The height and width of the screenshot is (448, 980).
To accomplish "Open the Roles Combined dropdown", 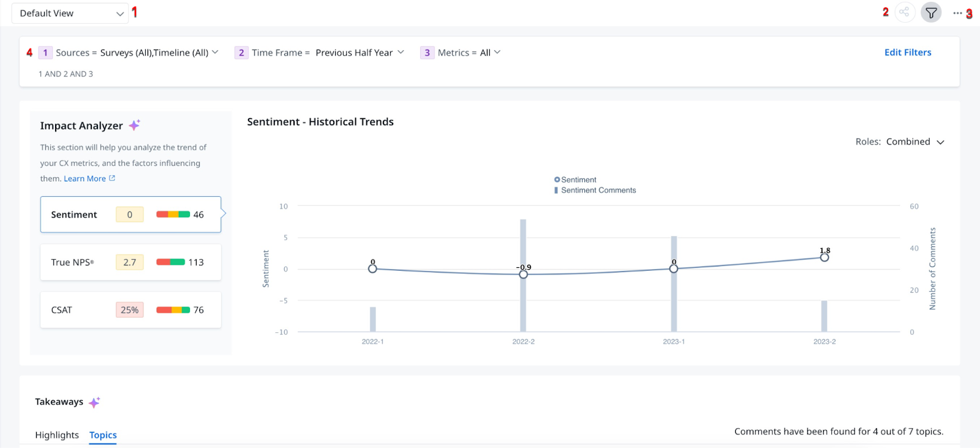I will tap(940, 142).
